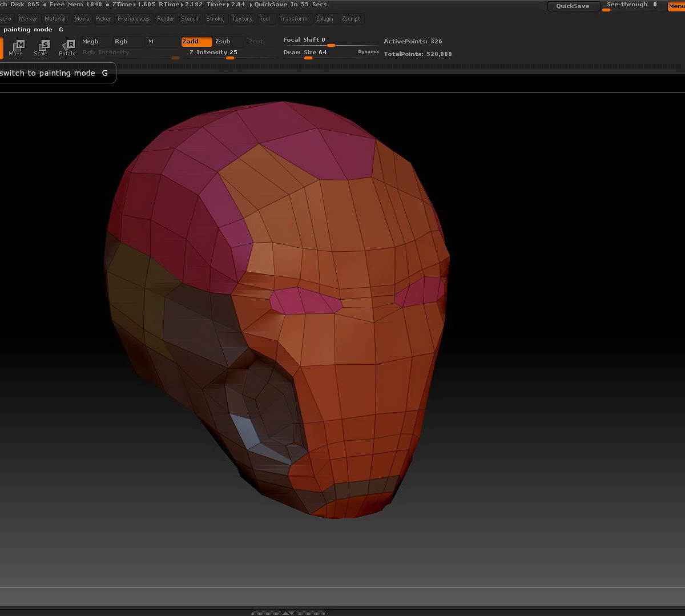This screenshot has width=685, height=616.
Task: Open the Material menu
Action: click(55, 19)
